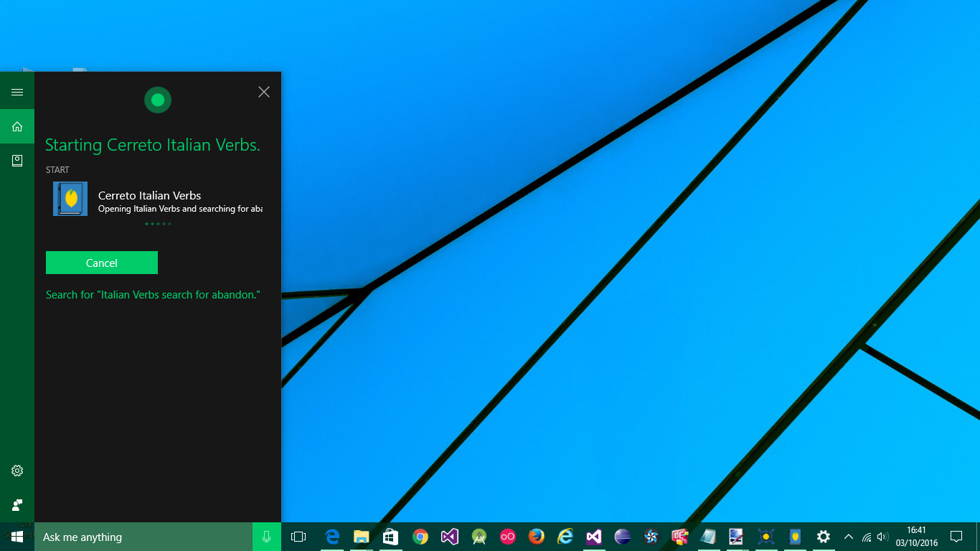
Task: Open the Cortana hamburger menu
Action: pyautogui.click(x=17, y=92)
